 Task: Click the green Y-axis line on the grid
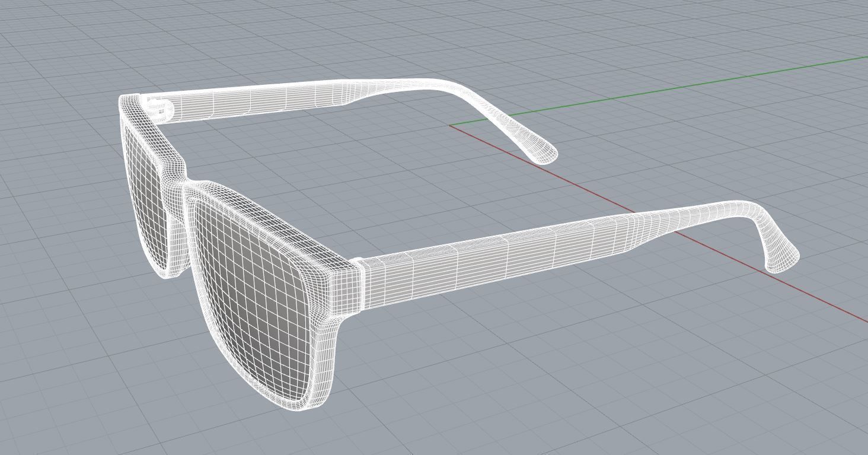click(658, 90)
